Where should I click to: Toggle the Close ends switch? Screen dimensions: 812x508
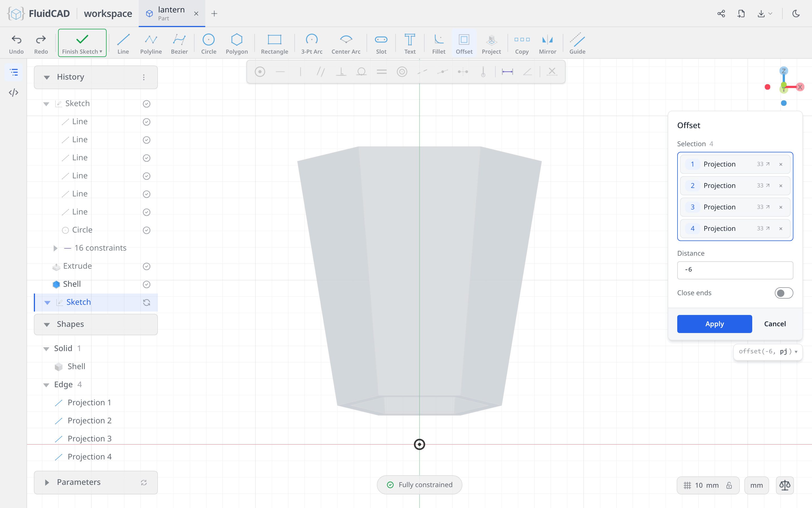coord(784,293)
